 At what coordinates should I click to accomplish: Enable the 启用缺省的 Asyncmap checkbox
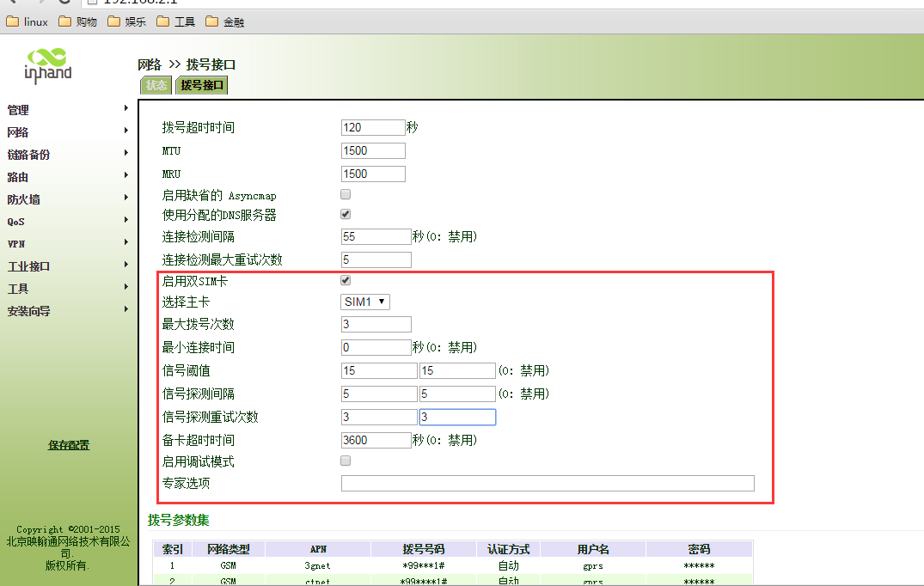[346, 195]
